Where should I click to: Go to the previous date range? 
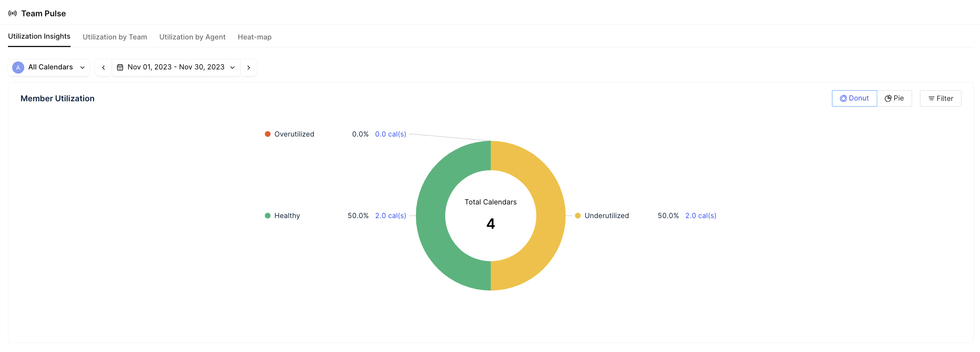point(103,67)
